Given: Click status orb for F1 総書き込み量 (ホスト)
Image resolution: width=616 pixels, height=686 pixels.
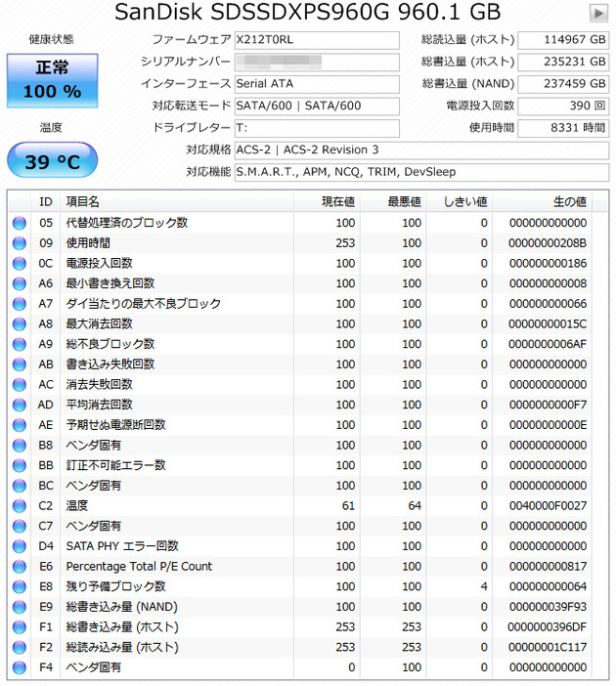Looking at the screenshot, I should point(20,627).
